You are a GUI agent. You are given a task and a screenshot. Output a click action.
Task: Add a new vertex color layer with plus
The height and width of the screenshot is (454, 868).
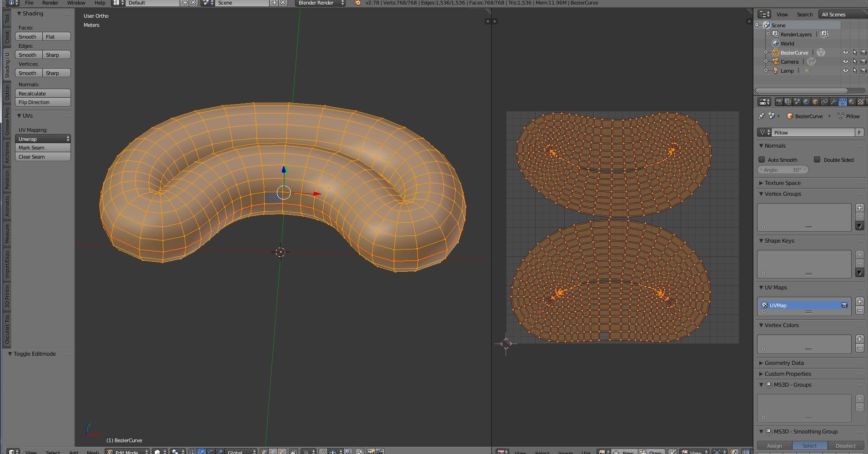click(859, 339)
